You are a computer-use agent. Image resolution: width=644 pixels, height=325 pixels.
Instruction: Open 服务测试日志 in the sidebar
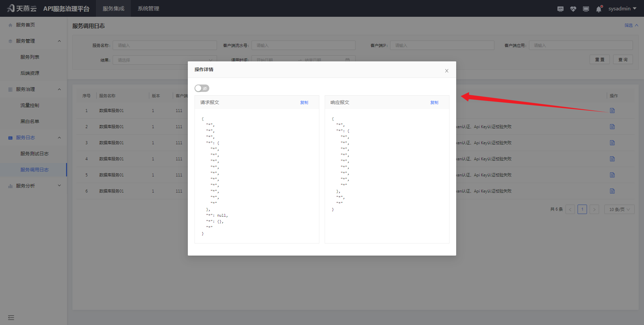pyautogui.click(x=35, y=154)
